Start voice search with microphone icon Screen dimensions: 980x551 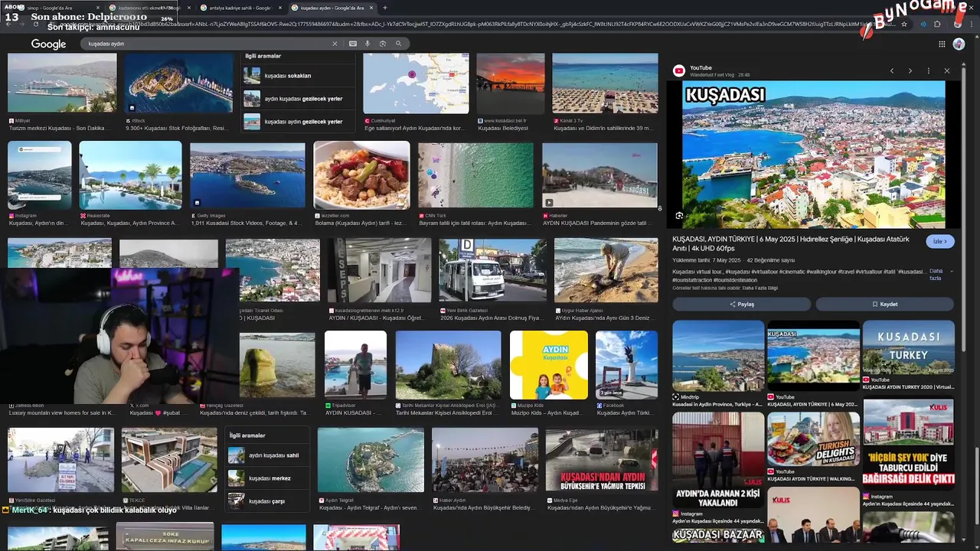[367, 44]
